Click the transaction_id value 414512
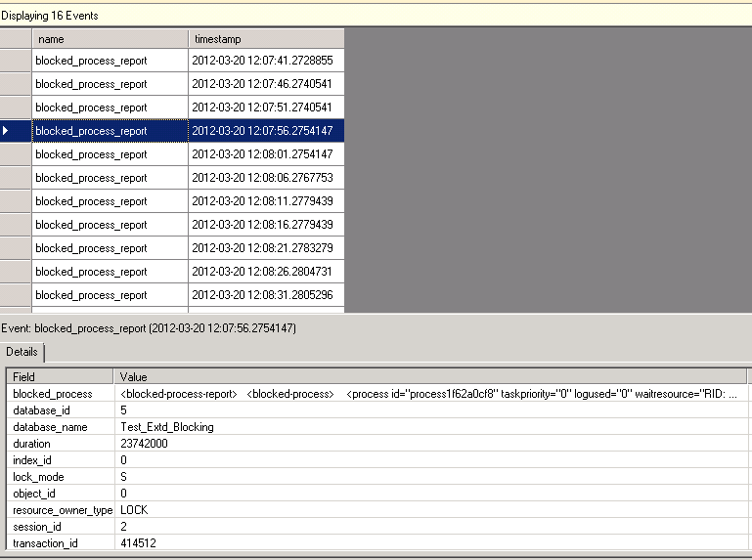 click(x=138, y=543)
